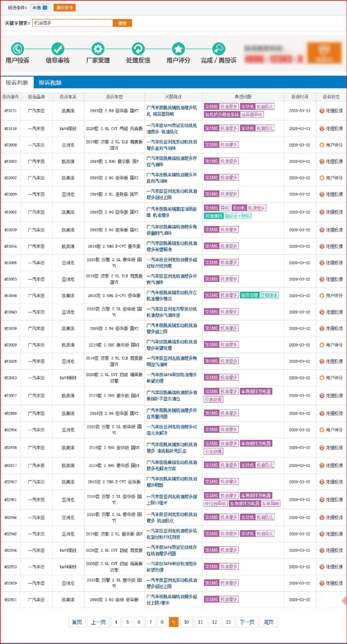Click the 完成/再投诉 step icon
347x644 pixels.
click(x=218, y=49)
